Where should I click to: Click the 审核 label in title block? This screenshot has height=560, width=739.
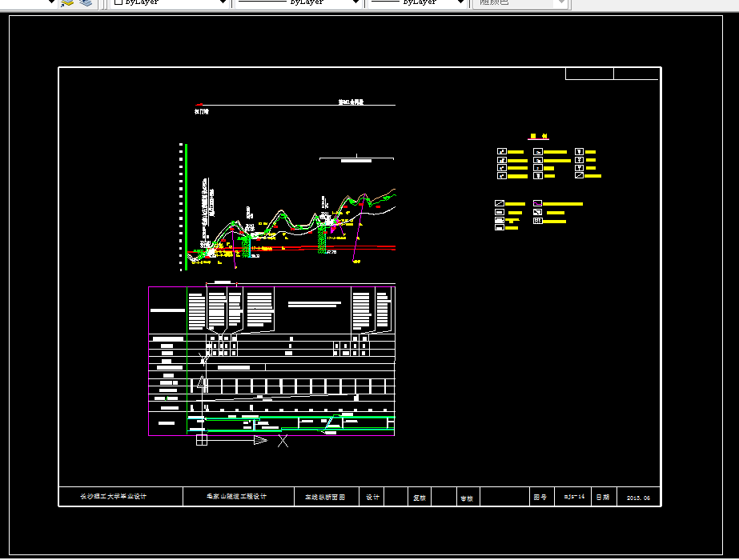467,498
